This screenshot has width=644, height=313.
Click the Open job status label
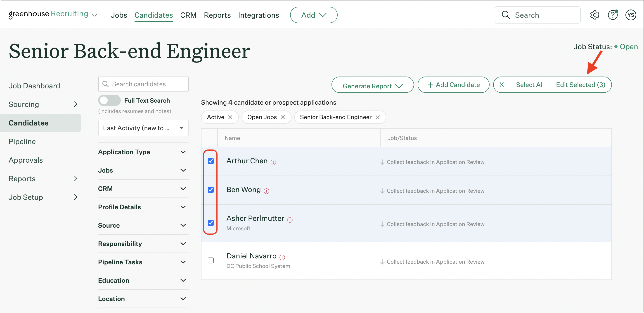click(628, 47)
